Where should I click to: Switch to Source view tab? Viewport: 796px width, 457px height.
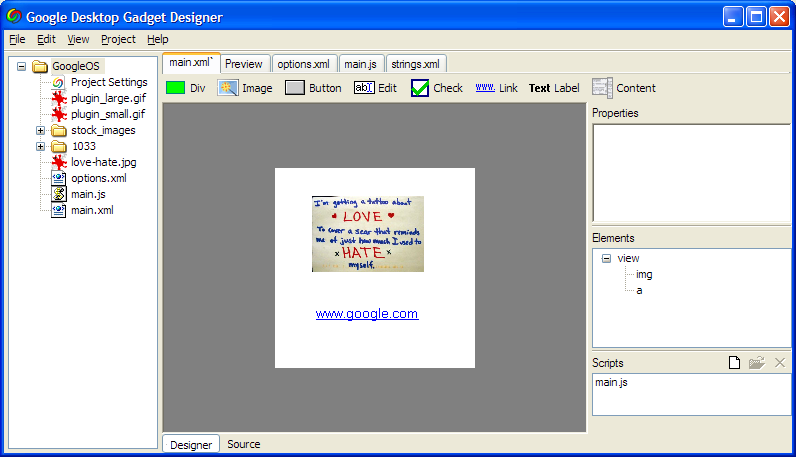(x=244, y=444)
